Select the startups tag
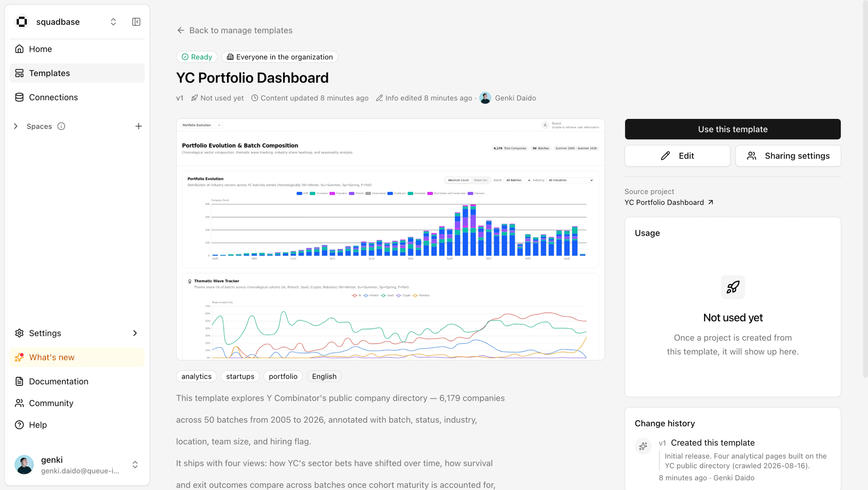The height and width of the screenshot is (490, 868). pyautogui.click(x=240, y=377)
